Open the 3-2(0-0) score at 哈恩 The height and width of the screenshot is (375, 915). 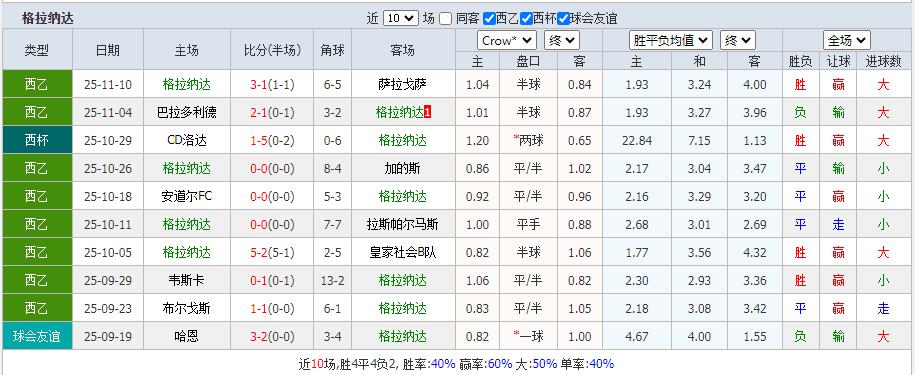(273, 337)
